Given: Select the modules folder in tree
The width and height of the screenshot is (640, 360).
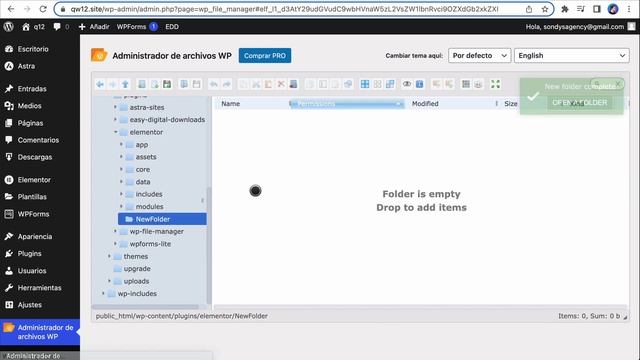Looking at the screenshot, I should tap(149, 207).
